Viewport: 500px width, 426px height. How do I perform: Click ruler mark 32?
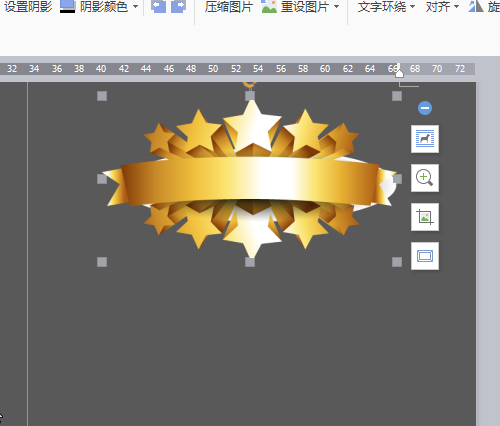pos(12,69)
